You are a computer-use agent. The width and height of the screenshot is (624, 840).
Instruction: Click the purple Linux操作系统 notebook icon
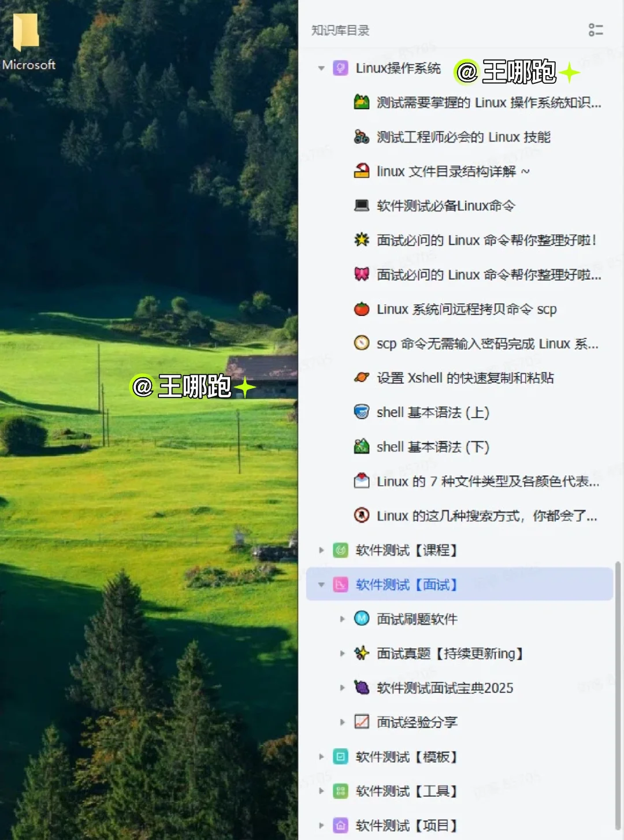(x=340, y=68)
